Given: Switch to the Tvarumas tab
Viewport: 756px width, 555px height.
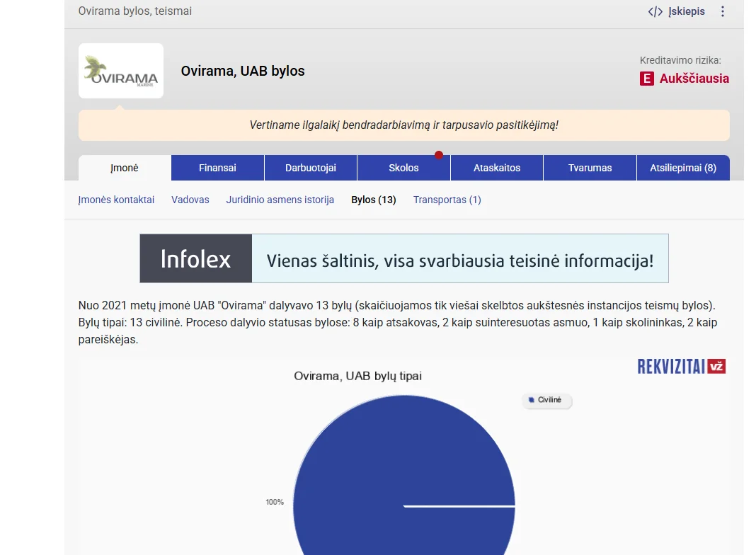Looking at the screenshot, I should click(590, 168).
